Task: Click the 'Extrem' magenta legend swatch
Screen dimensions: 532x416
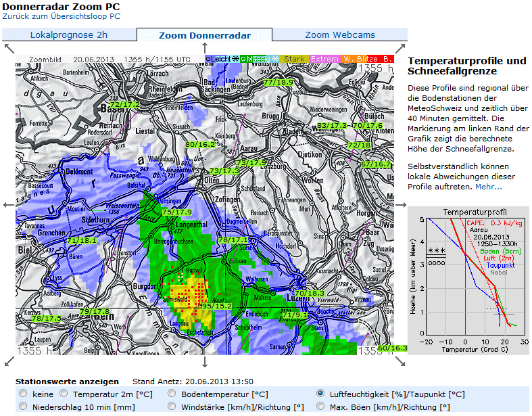Action: tap(324, 59)
